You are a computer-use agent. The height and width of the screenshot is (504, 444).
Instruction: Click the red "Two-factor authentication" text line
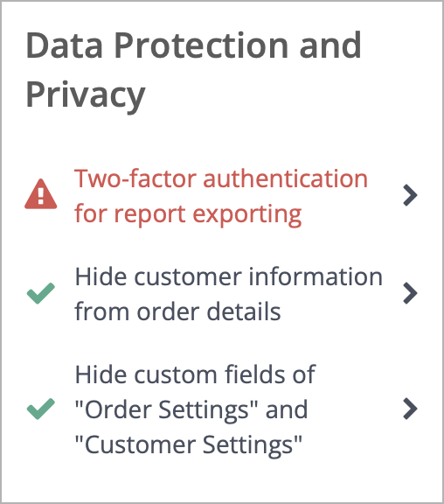221,178
